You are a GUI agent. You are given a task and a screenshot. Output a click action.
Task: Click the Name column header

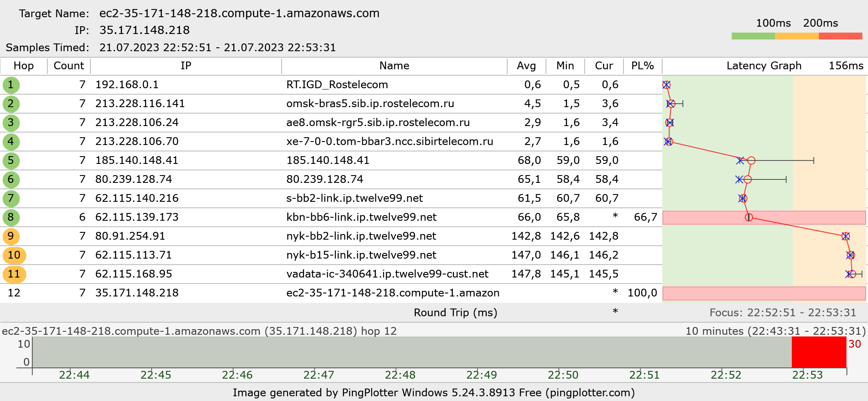(394, 66)
